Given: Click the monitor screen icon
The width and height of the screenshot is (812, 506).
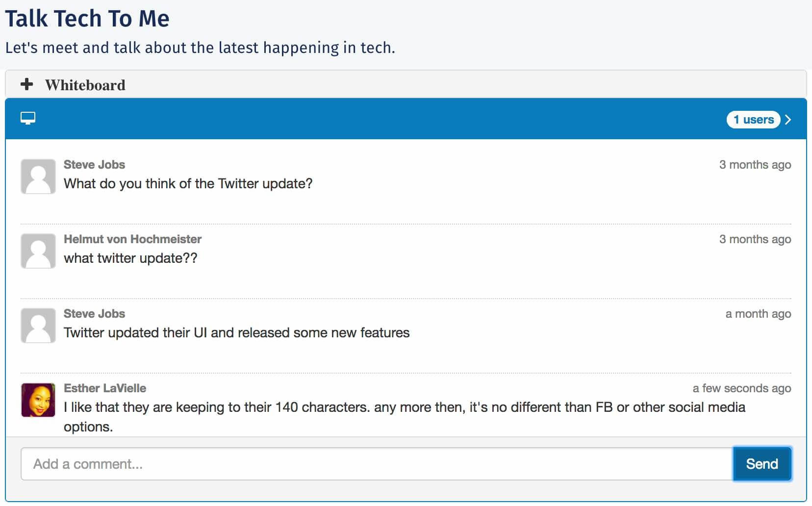Looking at the screenshot, I should coord(28,118).
